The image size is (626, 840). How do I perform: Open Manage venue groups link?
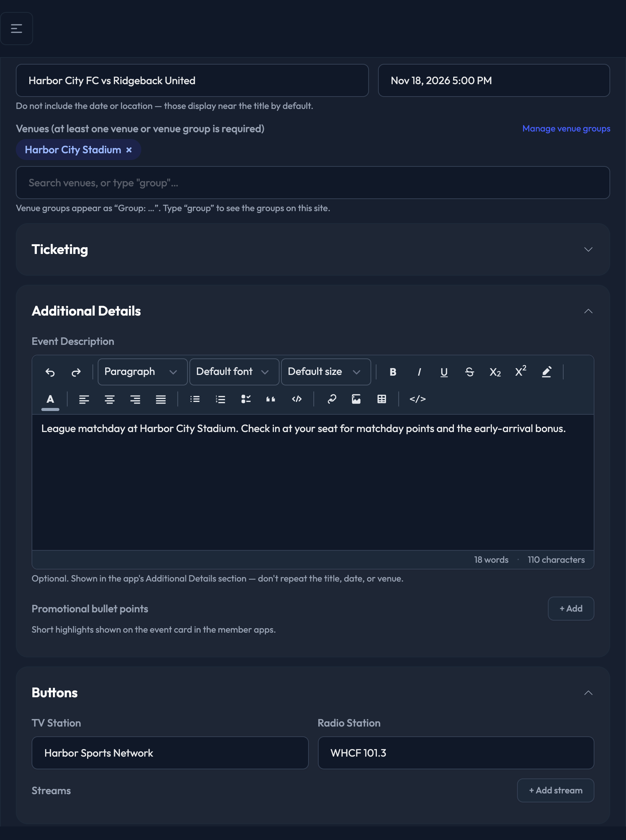click(x=566, y=129)
